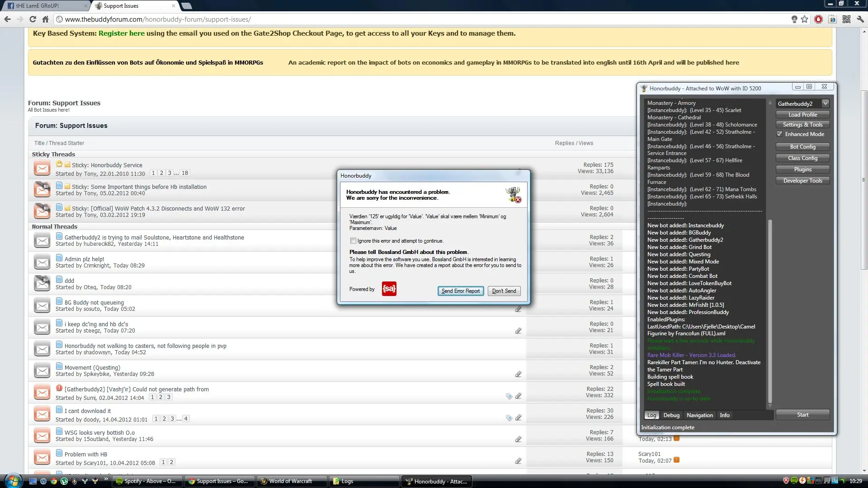Select the 'Support Issues' browser tab
The height and width of the screenshot is (488, 868).
pyautogui.click(x=135, y=6)
